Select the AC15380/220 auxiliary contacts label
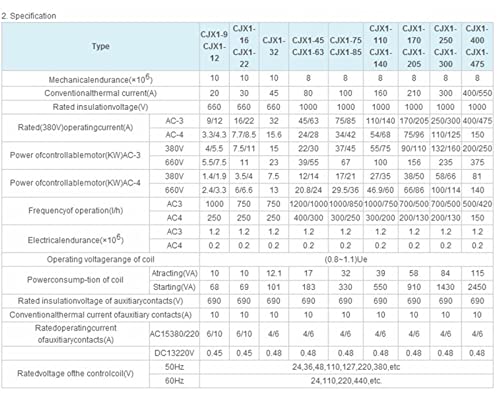 point(174,334)
